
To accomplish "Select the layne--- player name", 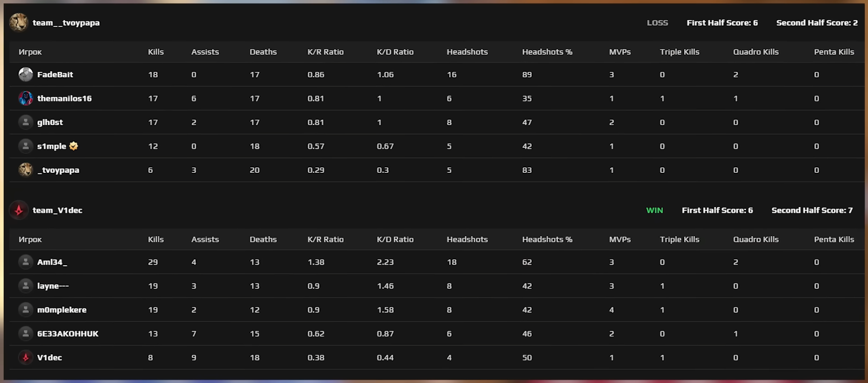I will [x=53, y=286].
